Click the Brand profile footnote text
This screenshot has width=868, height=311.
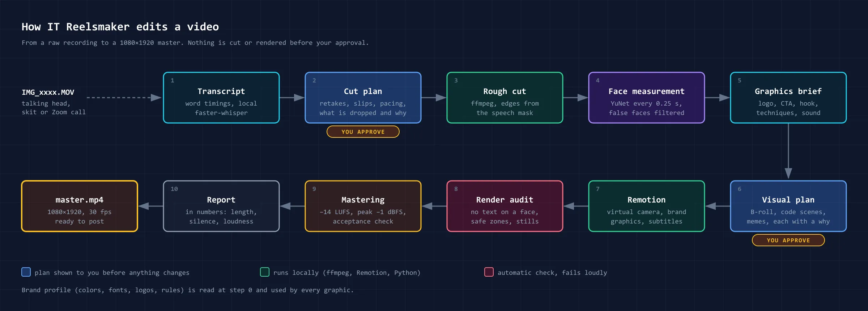click(188, 290)
